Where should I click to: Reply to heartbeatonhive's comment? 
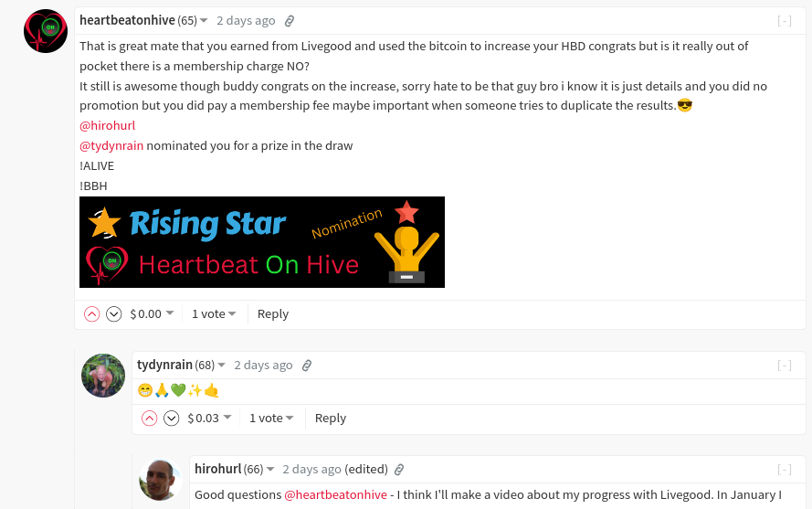point(273,314)
